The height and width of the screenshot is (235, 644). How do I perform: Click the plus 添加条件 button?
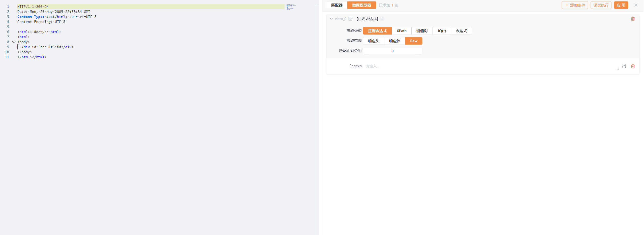574,5
